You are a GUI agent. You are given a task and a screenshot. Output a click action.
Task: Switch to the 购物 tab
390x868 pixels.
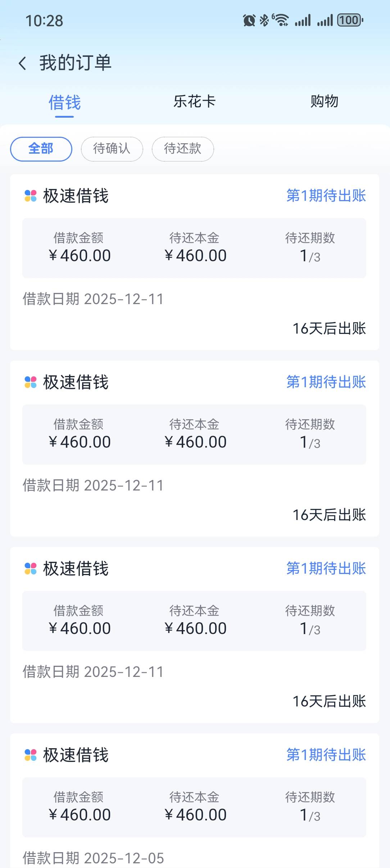324,101
